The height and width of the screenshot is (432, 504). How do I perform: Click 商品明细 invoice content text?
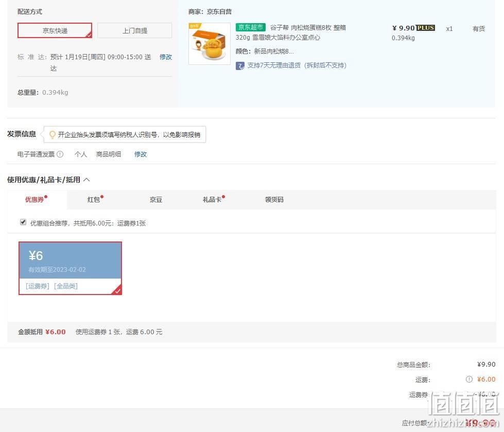(x=109, y=154)
